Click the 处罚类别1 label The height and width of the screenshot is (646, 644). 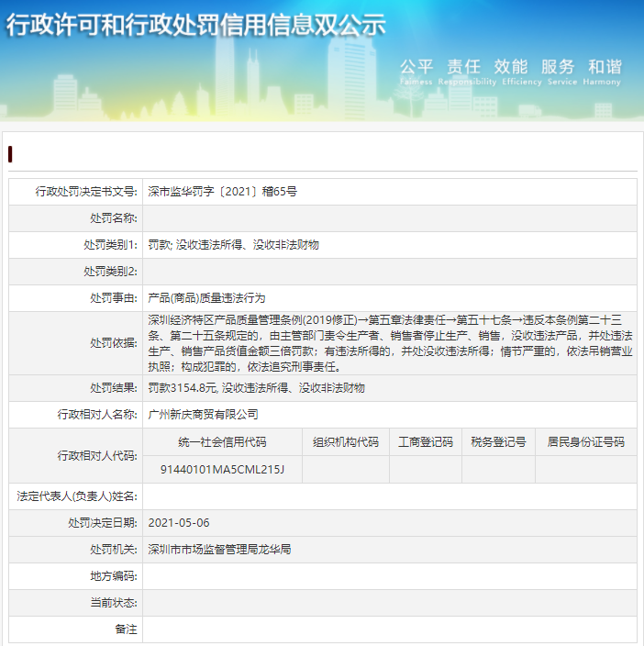click(x=110, y=245)
